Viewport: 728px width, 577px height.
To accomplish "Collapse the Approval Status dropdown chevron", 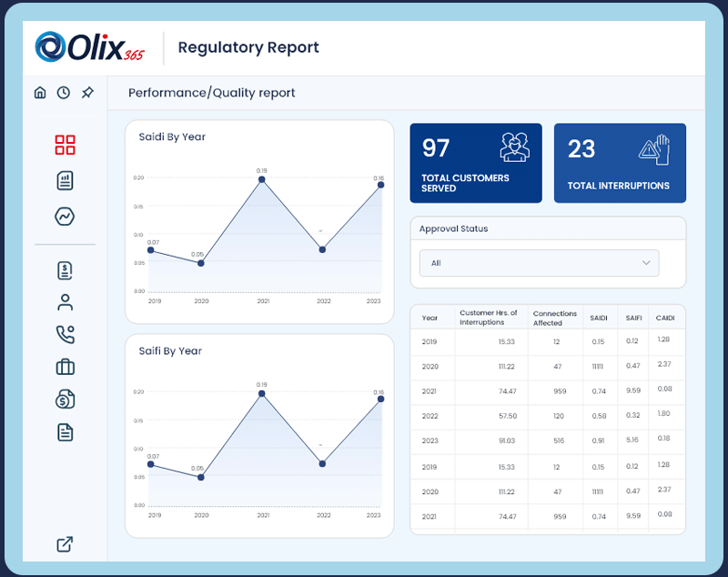I will (647, 263).
